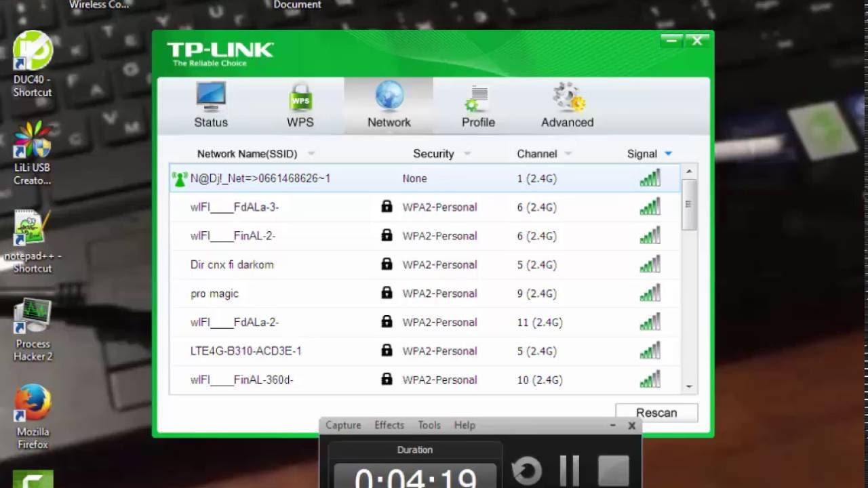Open the WPS lock icon tab

pos(300,97)
